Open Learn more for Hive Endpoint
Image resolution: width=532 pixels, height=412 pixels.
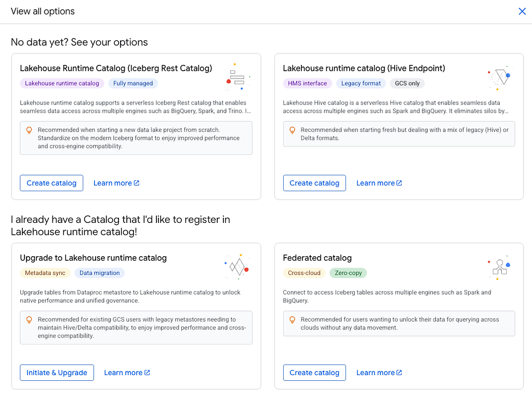(379, 183)
